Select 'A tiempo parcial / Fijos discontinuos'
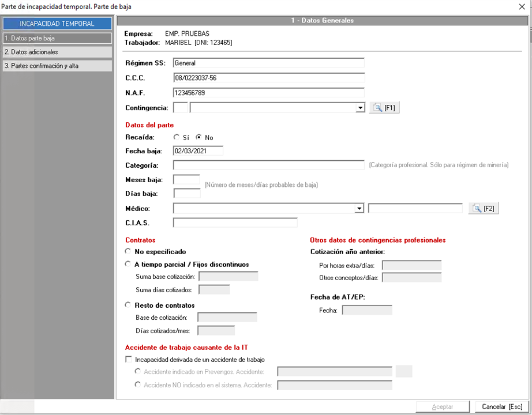Screen dimensions: 532x415 pos(128,265)
